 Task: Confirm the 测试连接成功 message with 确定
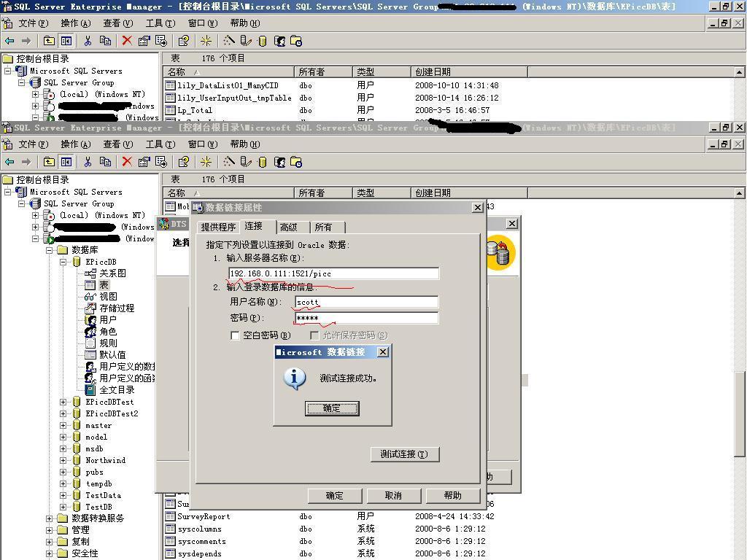tap(332, 408)
